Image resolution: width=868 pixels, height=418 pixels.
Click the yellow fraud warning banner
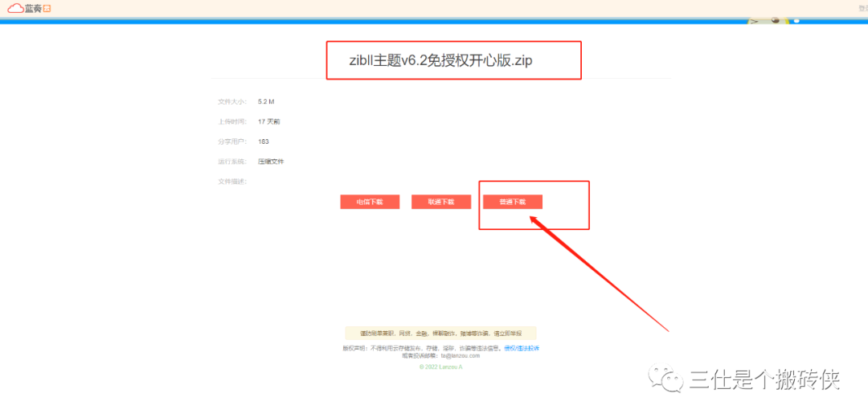pos(440,334)
